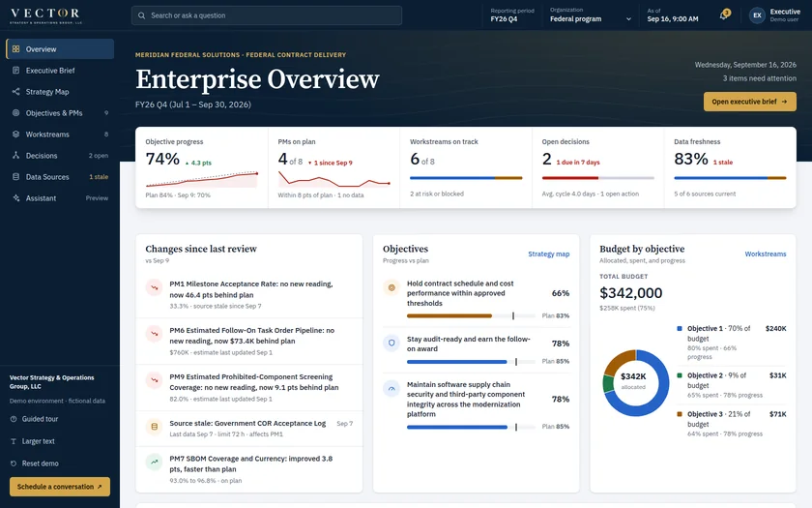Click the Data Sources database icon

(16, 176)
